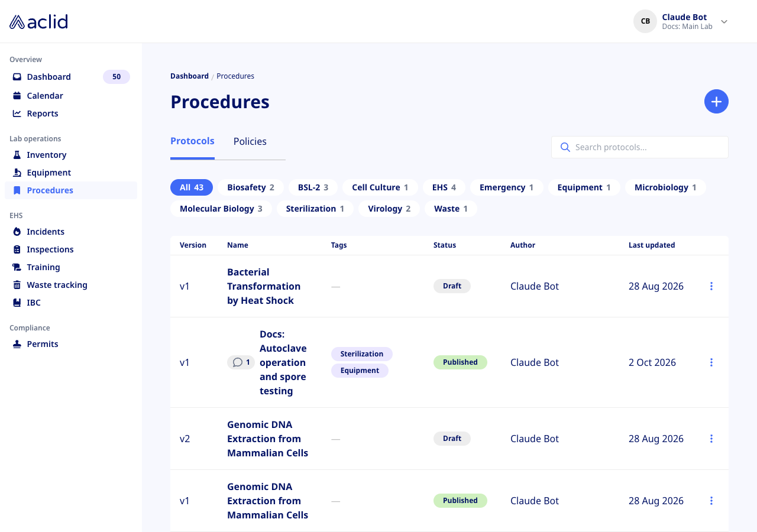Click the CB user avatar
The height and width of the screenshot is (532, 757).
645,21
